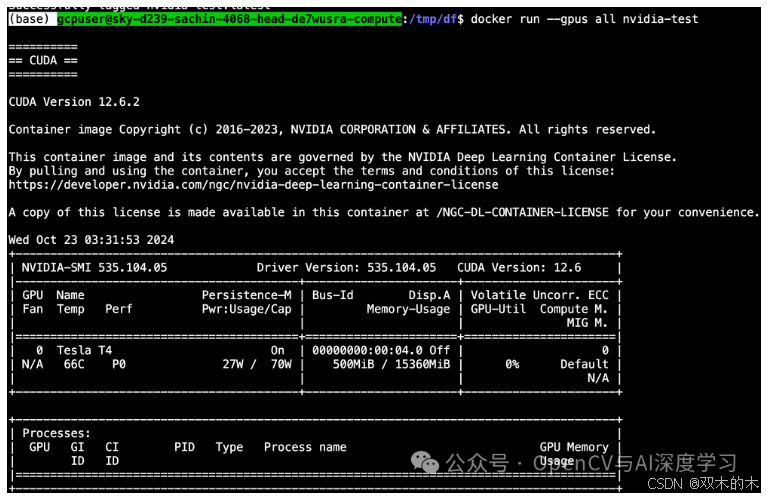Click Driver Version: 535.104.05 text
This screenshot has height=498, width=767.
pos(346,267)
